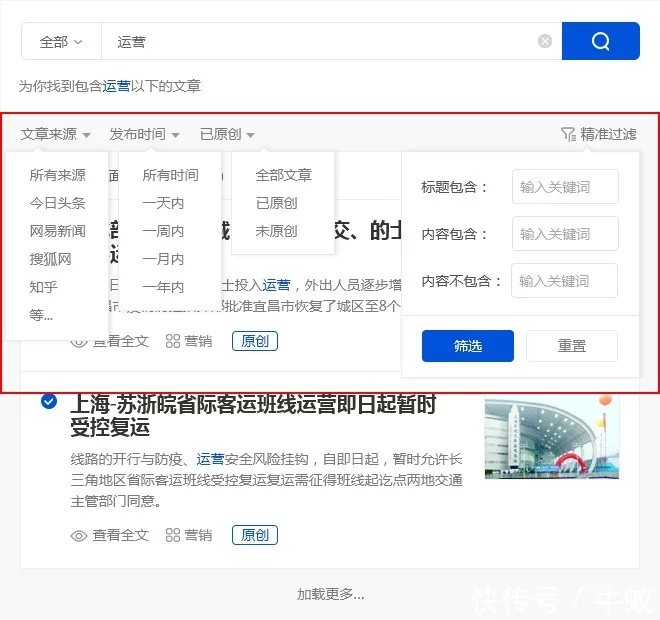Click the 内容包含 keyword input
Image resolution: width=660 pixels, height=620 pixels.
click(x=565, y=234)
